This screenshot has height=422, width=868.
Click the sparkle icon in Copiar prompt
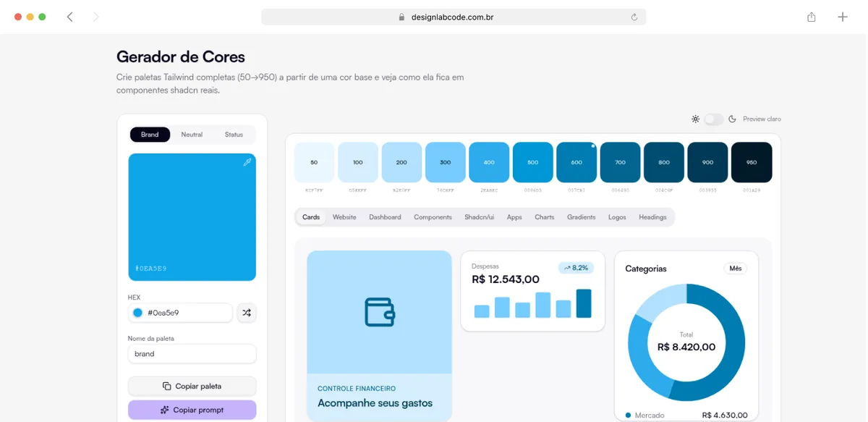click(165, 410)
